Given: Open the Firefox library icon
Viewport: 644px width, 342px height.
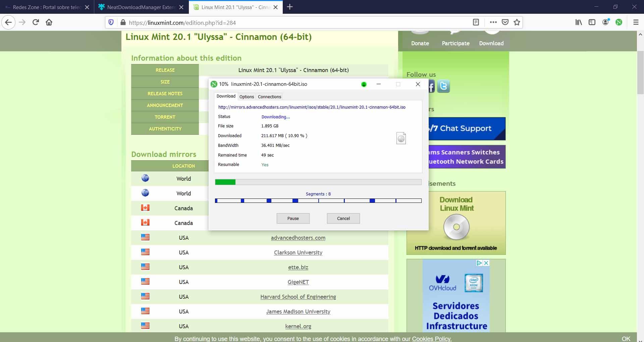Looking at the screenshot, I should pos(579,22).
